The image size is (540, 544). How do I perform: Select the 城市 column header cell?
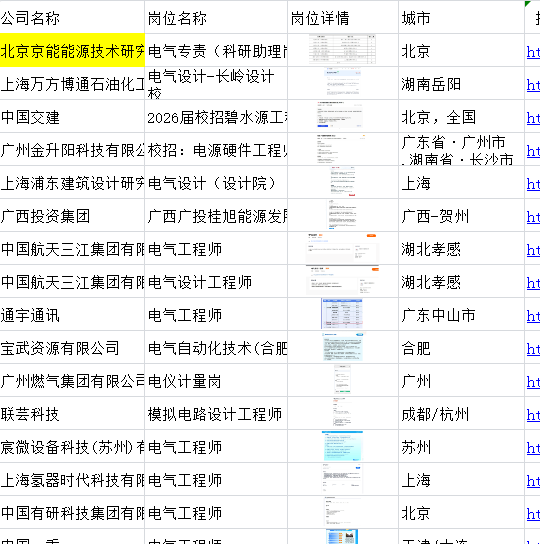pyautogui.click(x=461, y=17)
